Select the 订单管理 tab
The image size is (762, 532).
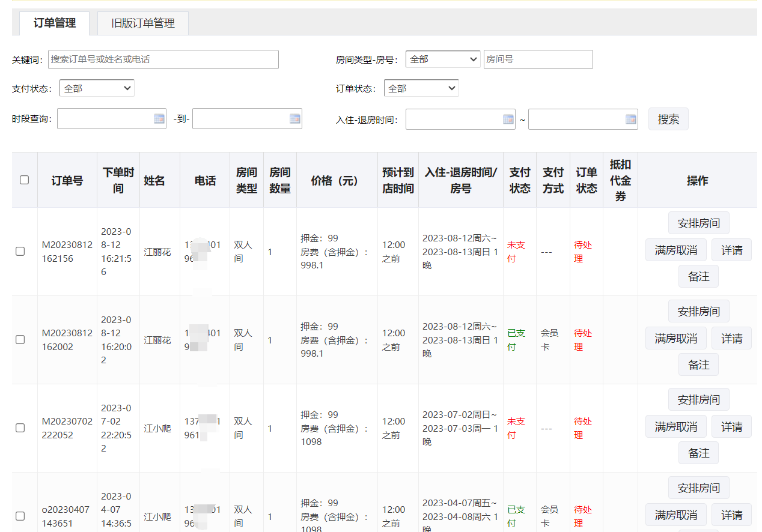pos(55,23)
